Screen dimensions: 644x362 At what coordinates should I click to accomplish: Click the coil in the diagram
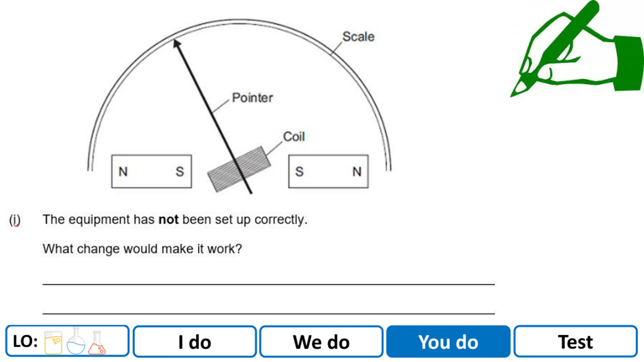pyautogui.click(x=239, y=169)
